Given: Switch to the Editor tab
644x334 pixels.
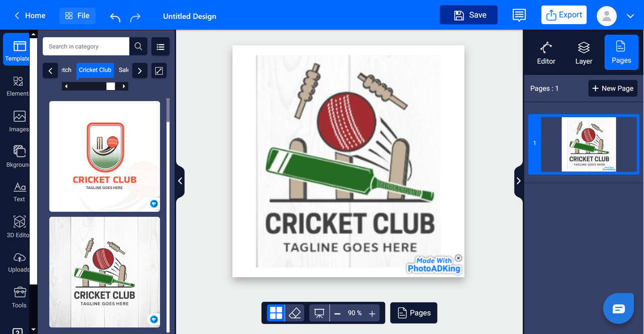Looking at the screenshot, I should [546, 53].
